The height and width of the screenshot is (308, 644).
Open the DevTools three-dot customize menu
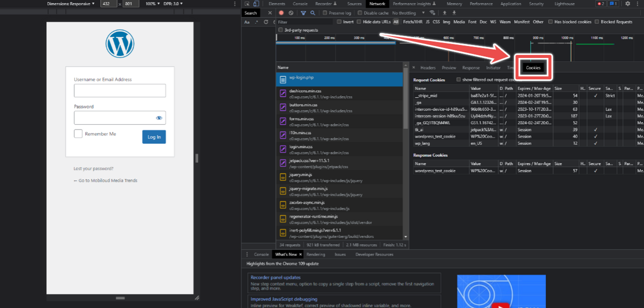click(x=638, y=4)
